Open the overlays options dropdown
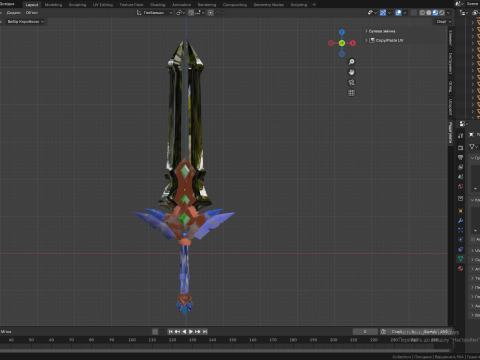This screenshot has height=360, width=480. coord(405,13)
